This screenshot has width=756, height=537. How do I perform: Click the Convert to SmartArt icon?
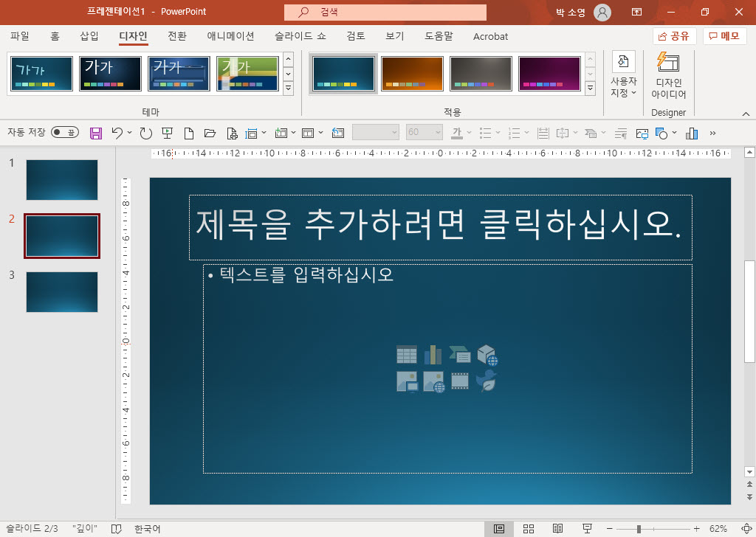pos(591,133)
